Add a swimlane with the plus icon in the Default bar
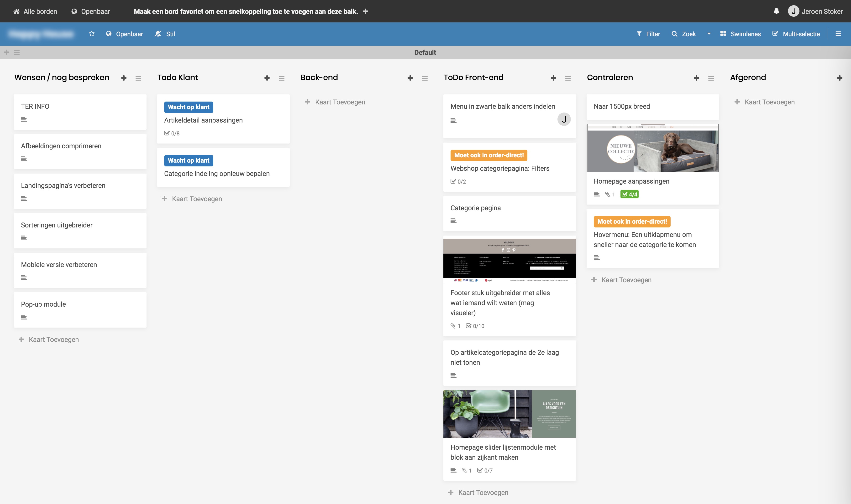Viewport: 851px width, 504px height. [6, 52]
